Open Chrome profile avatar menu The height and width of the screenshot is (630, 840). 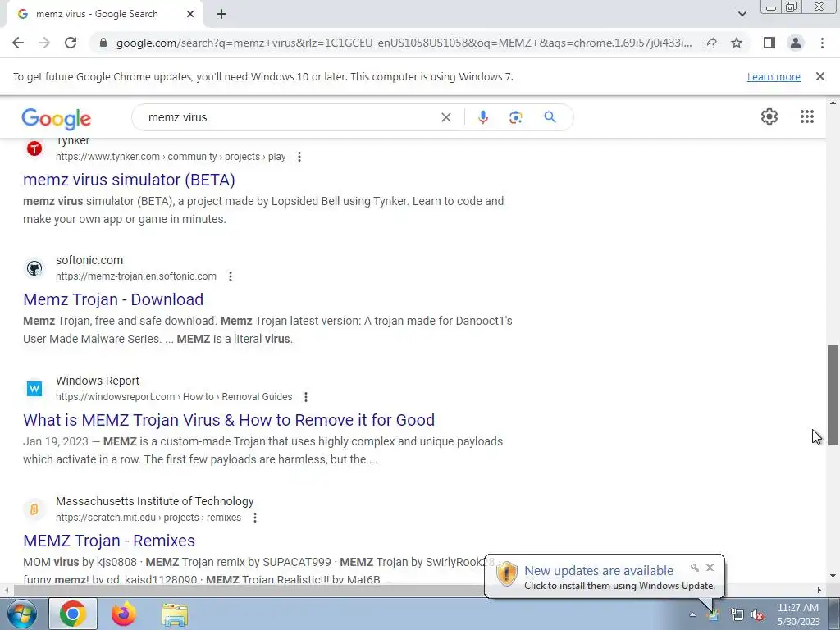click(796, 43)
